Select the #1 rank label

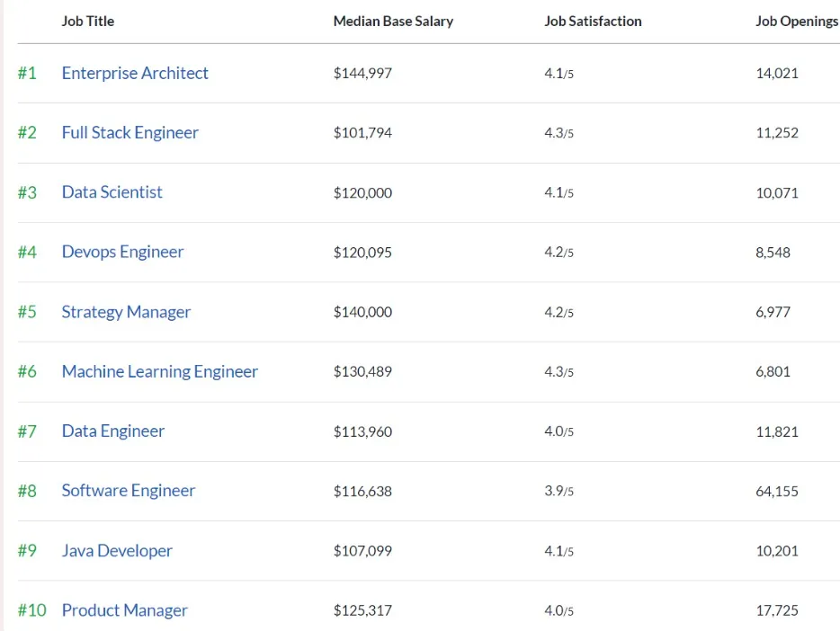[x=27, y=74]
